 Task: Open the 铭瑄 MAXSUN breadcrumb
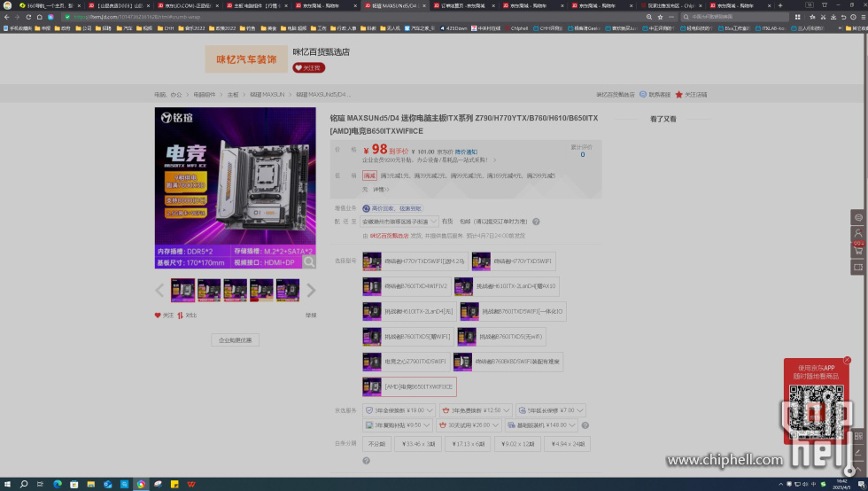(x=267, y=95)
